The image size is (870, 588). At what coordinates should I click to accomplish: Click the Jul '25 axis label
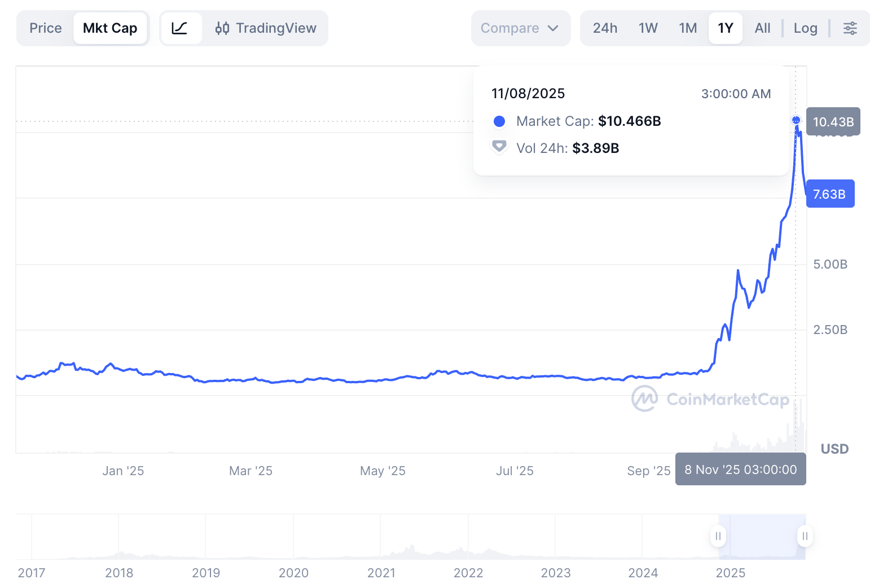[515, 471]
